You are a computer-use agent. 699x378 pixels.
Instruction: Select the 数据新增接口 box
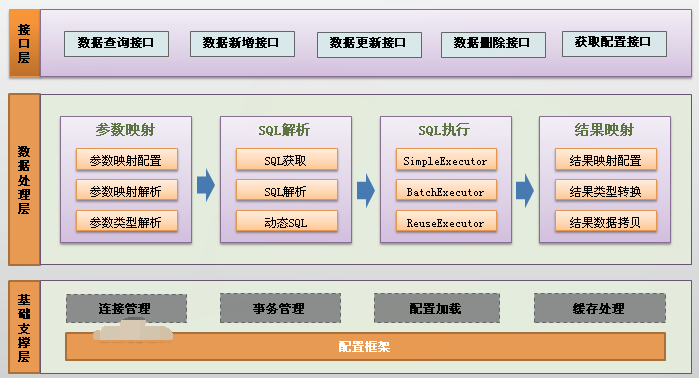tap(242, 44)
